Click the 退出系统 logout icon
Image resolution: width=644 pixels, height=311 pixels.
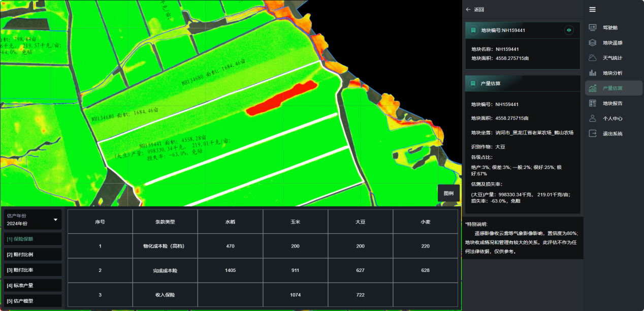(x=592, y=134)
